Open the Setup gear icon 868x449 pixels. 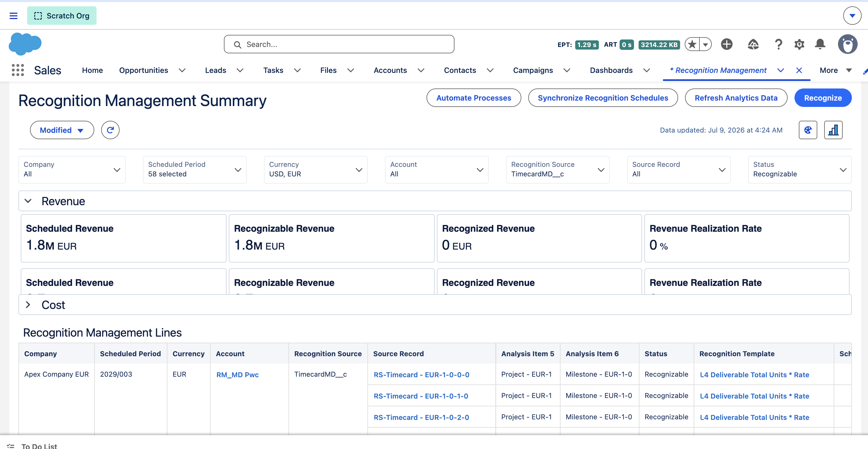[799, 44]
